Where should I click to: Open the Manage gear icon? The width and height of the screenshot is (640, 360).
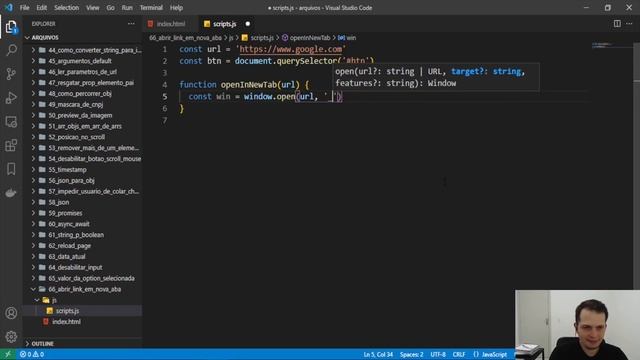[x=11, y=337]
